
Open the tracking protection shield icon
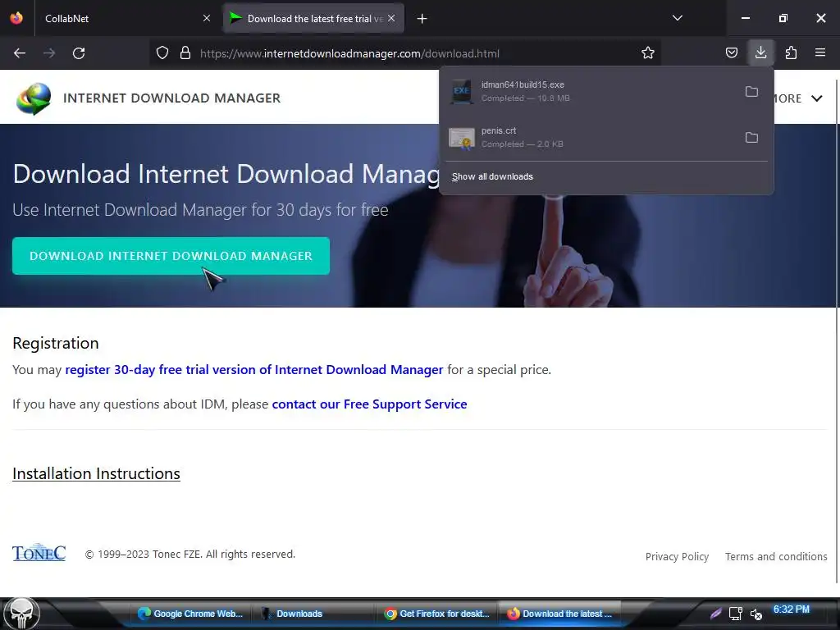pos(162,53)
